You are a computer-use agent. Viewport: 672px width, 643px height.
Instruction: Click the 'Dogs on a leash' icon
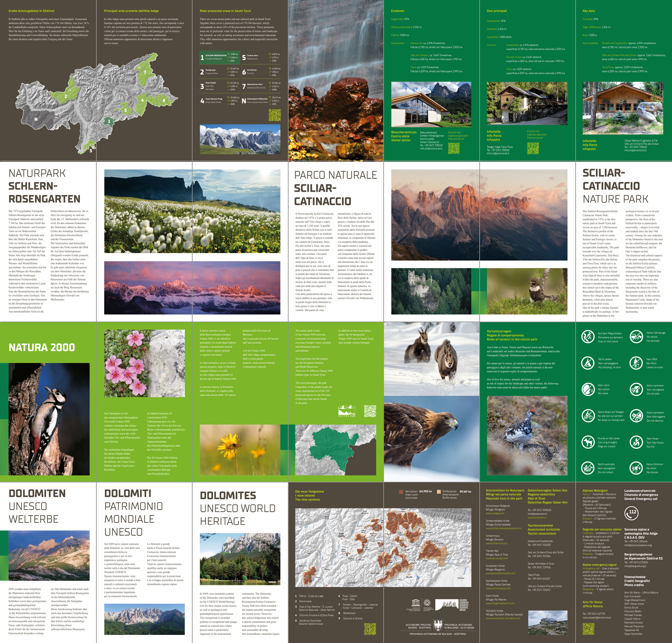[588, 442]
